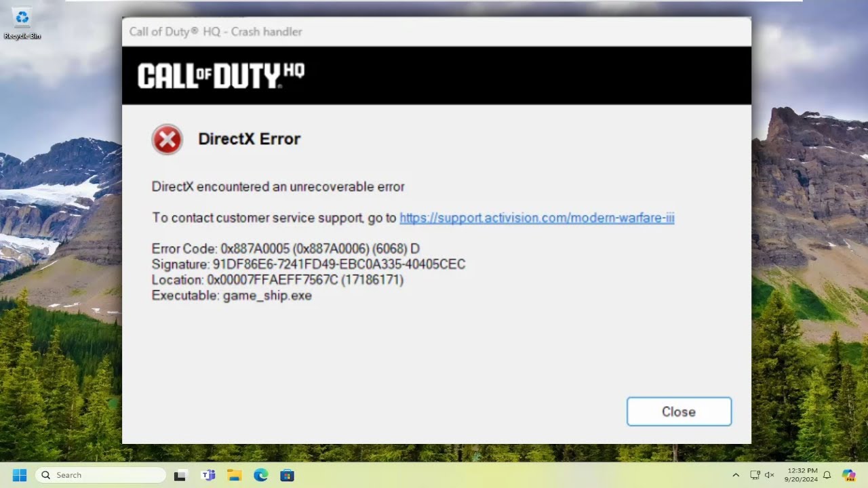Click the Call of Duty HQ logo
868x488 pixels.
point(221,76)
